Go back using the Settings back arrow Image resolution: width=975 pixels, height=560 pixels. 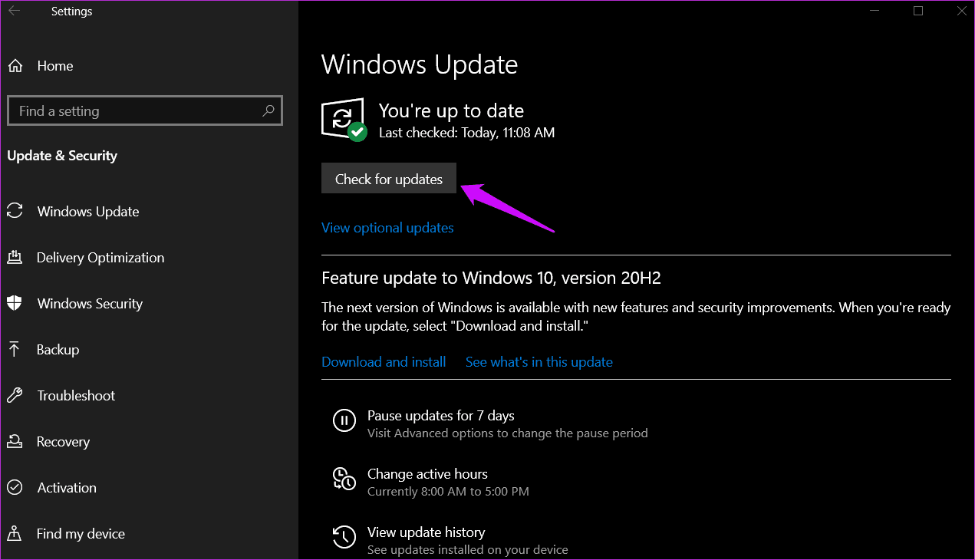[x=15, y=12]
